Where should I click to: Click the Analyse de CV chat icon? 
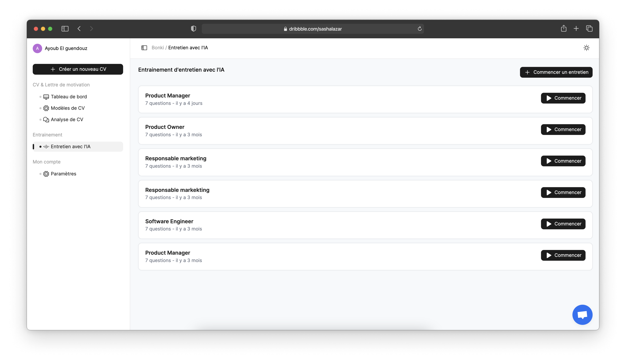pyautogui.click(x=46, y=120)
